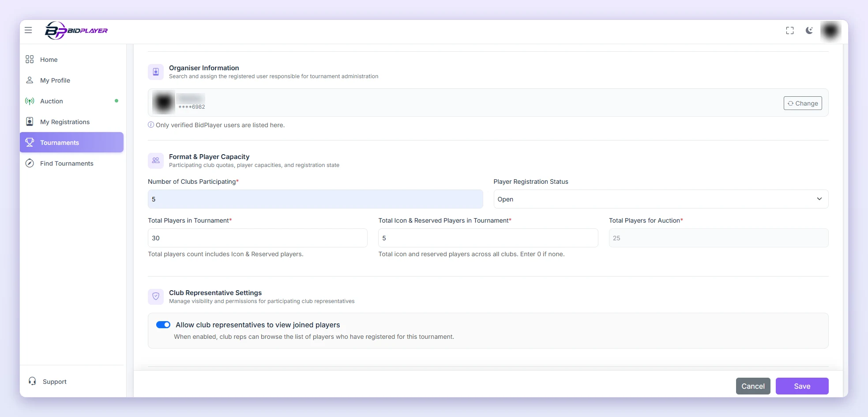
Task: Click 'Total players count includes' hint text
Action: 225,254
